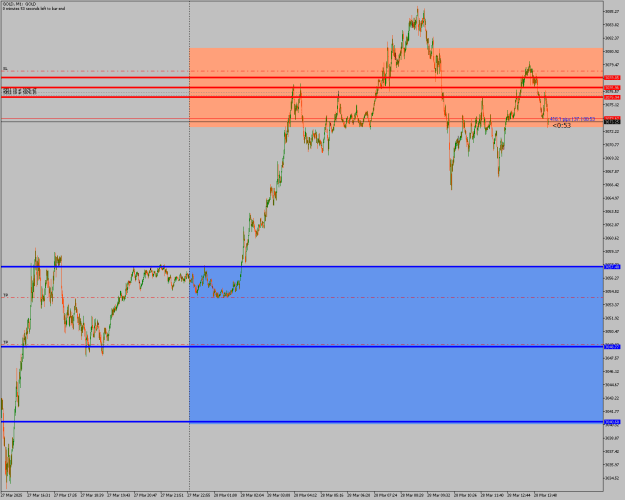Click the seconds left to bar end text
The width and height of the screenshot is (625, 500).
34,8
